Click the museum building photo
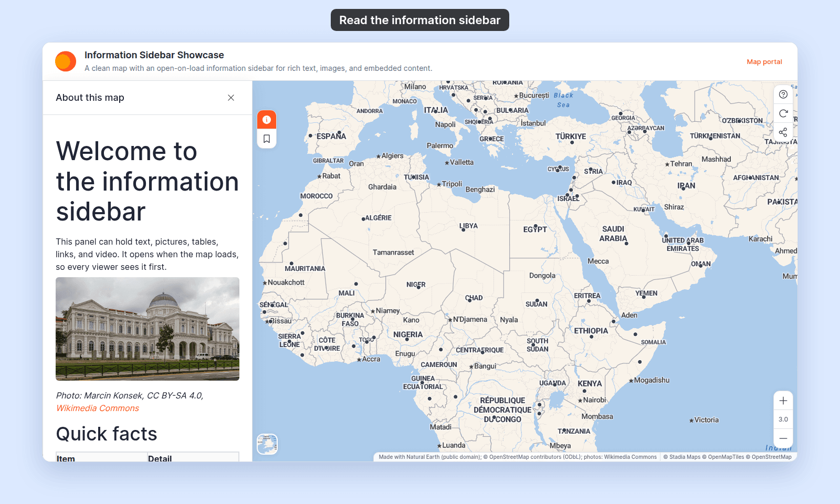Image resolution: width=840 pixels, height=504 pixels. point(148,329)
